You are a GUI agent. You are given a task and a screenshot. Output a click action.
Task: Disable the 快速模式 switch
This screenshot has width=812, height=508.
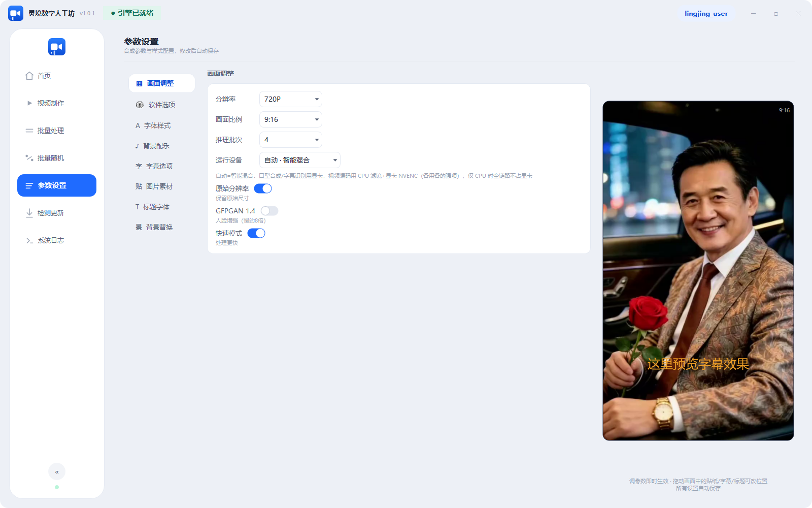256,233
